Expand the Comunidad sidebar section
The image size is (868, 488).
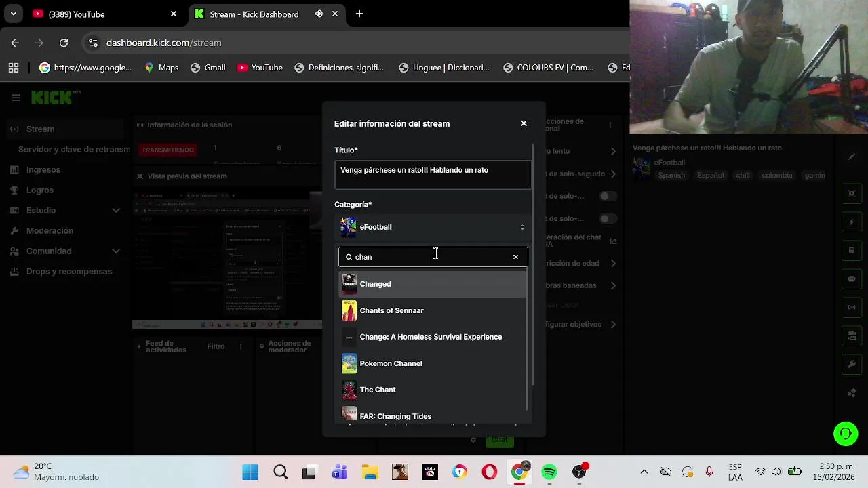pos(116,251)
